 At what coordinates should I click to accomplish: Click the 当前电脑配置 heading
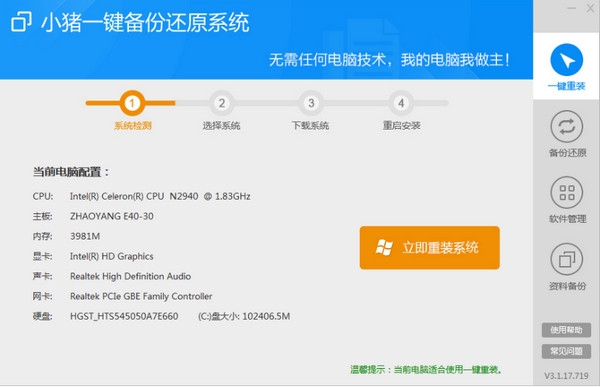(x=71, y=172)
